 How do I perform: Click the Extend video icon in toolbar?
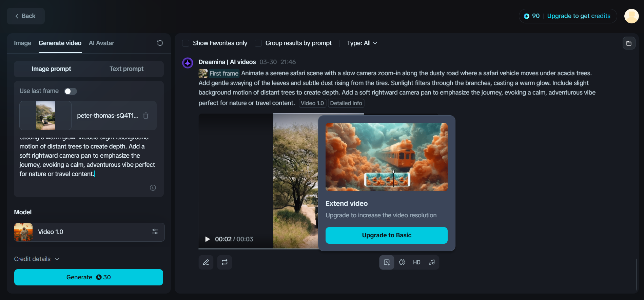pos(387,262)
